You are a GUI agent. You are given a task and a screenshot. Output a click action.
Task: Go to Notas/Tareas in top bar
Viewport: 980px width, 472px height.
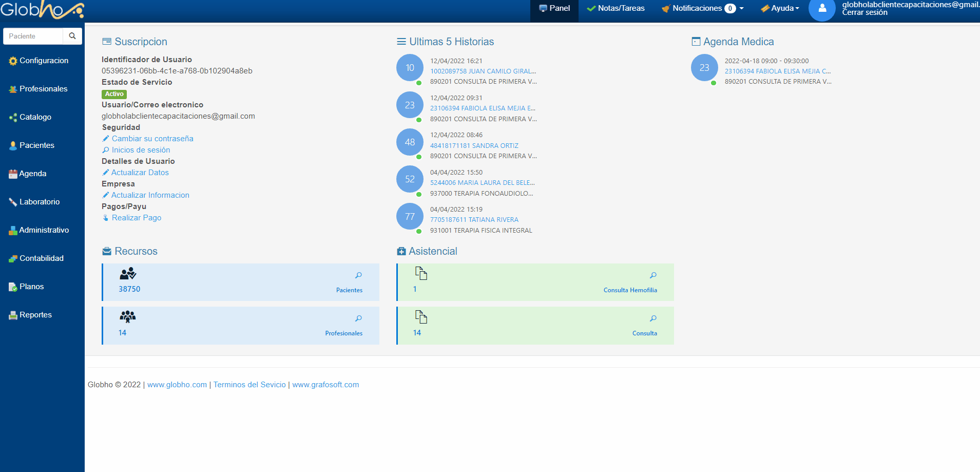tap(616, 9)
